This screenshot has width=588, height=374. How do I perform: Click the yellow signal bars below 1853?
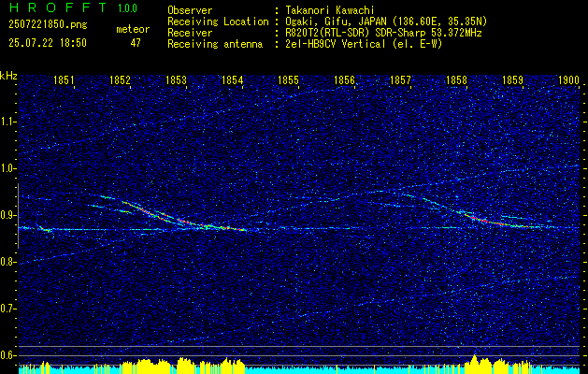point(184,366)
